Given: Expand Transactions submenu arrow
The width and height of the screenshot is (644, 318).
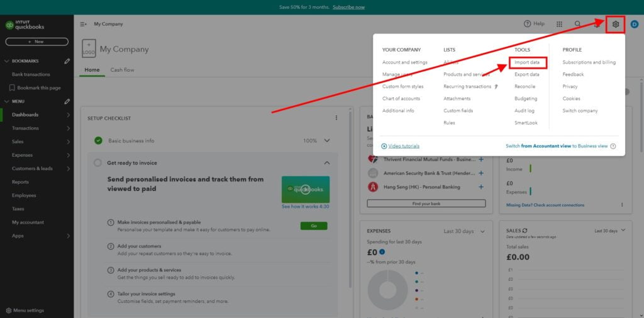Looking at the screenshot, I should 68,128.
